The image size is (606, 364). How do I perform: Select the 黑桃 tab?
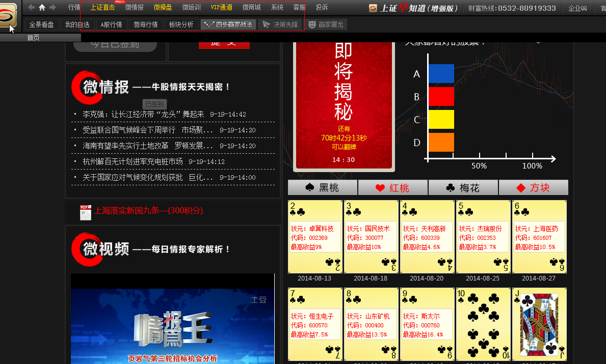click(323, 187)
